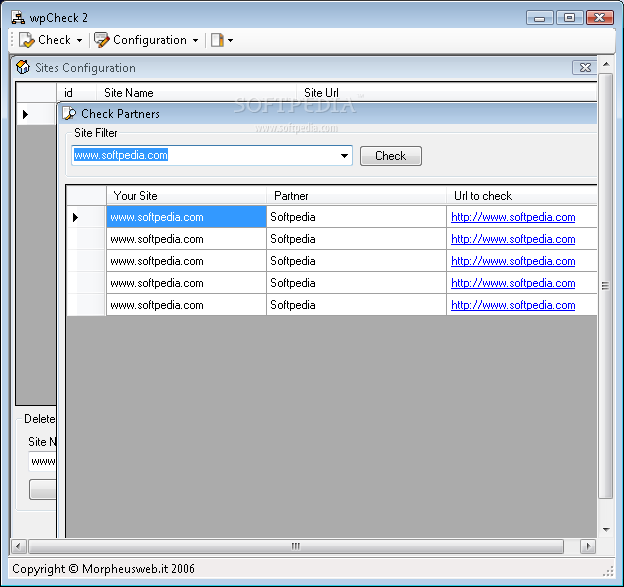The image size is (624, 587).
Task: Click the vertical scrollbar down arrow
Action: [606, 529]
